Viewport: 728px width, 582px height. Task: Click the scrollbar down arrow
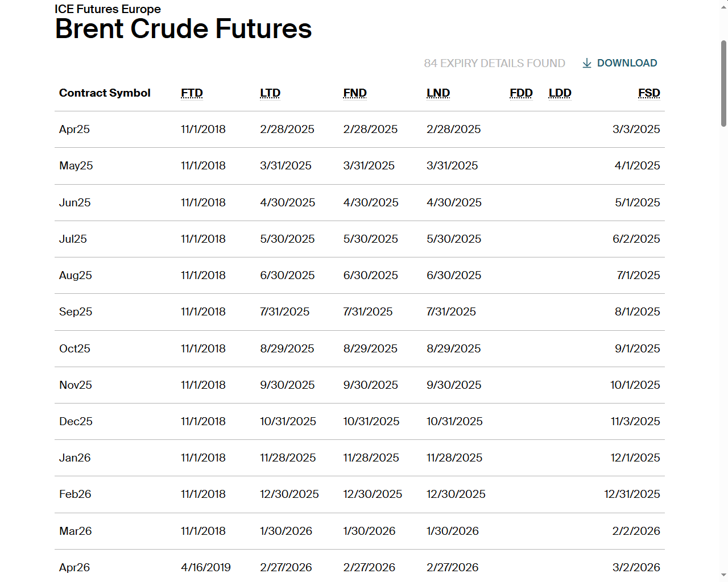point(723,576)
